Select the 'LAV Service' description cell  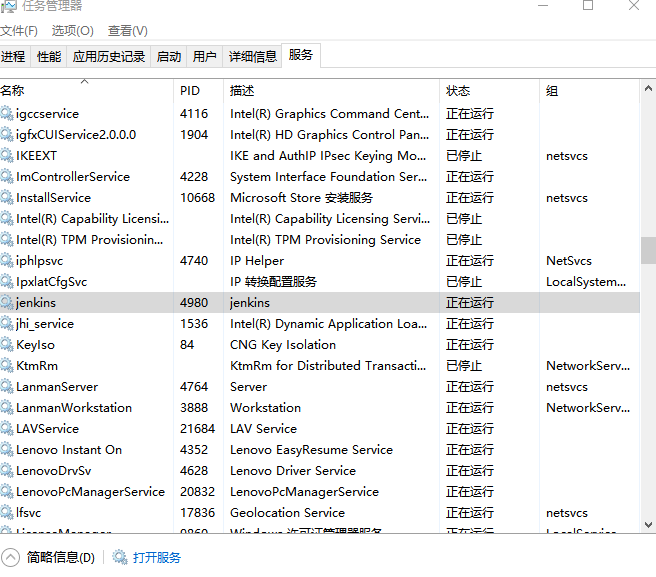[263, 428]
